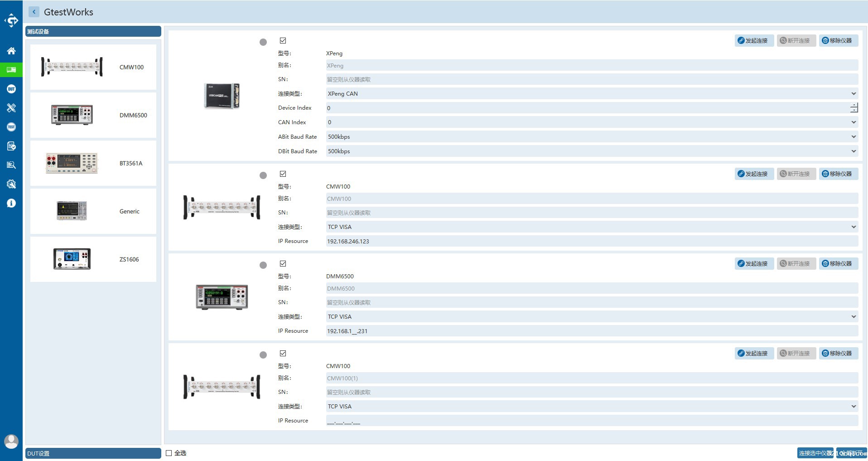
Task: Click the back arrow beside GtestWorks
Action: point(34,12)
